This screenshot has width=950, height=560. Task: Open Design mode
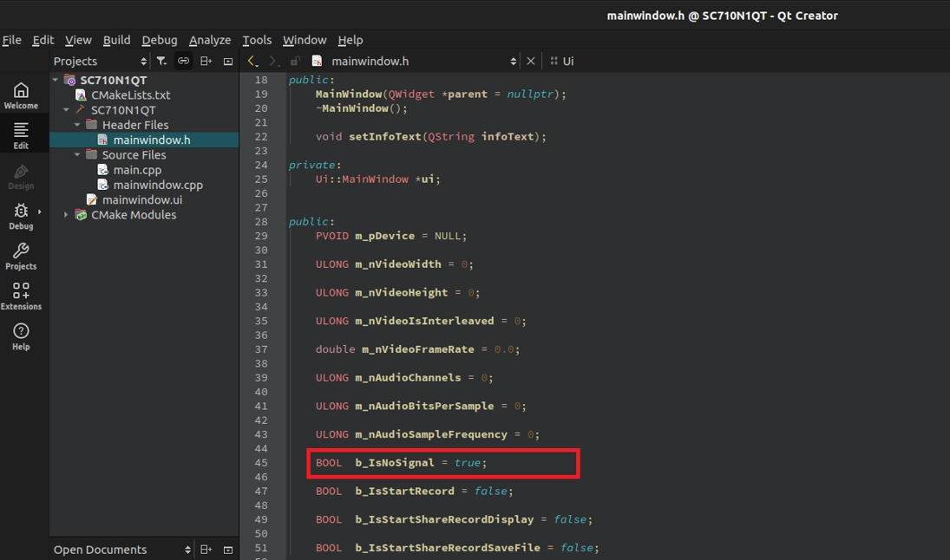pos(21,176)
